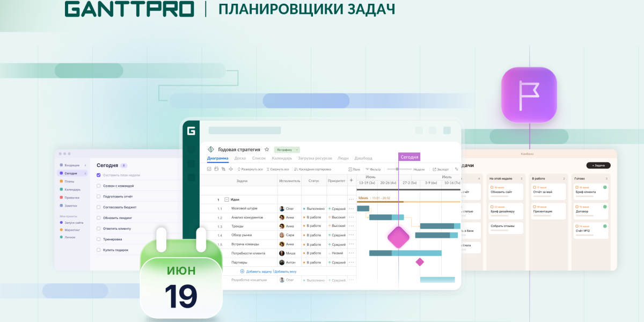
Task: Click the Сегодня timeline marker
Action: pyautogui.click(x=409, y=157)
